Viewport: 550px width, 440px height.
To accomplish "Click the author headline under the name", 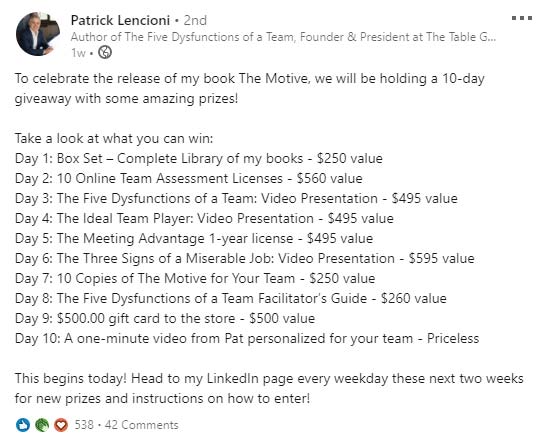I will [283, 37].
